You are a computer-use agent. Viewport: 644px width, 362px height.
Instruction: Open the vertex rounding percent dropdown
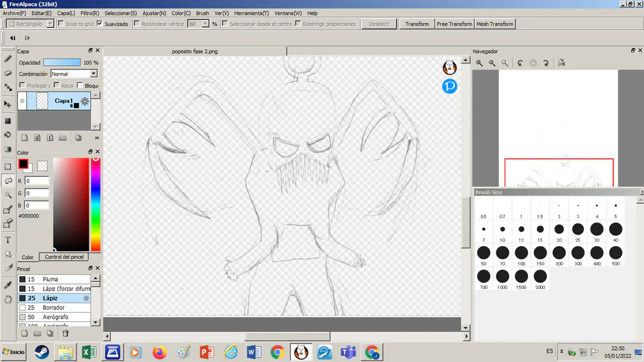205,24
